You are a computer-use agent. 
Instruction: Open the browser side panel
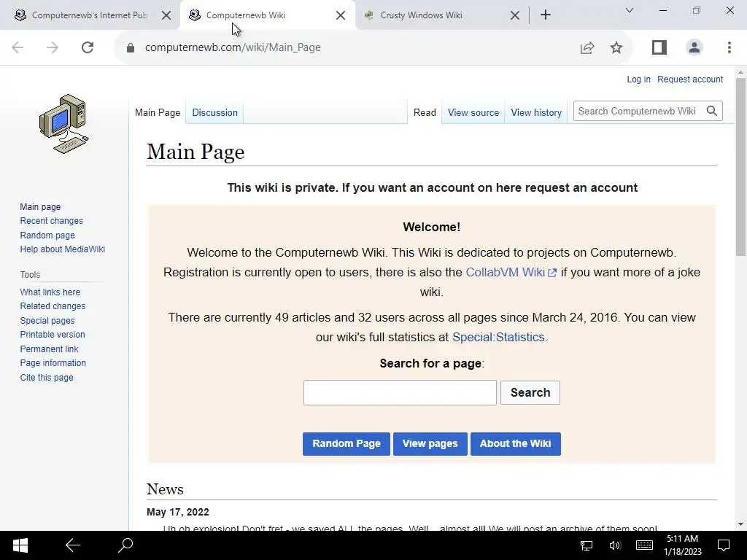pyautogui.click(x=659, y=47)
